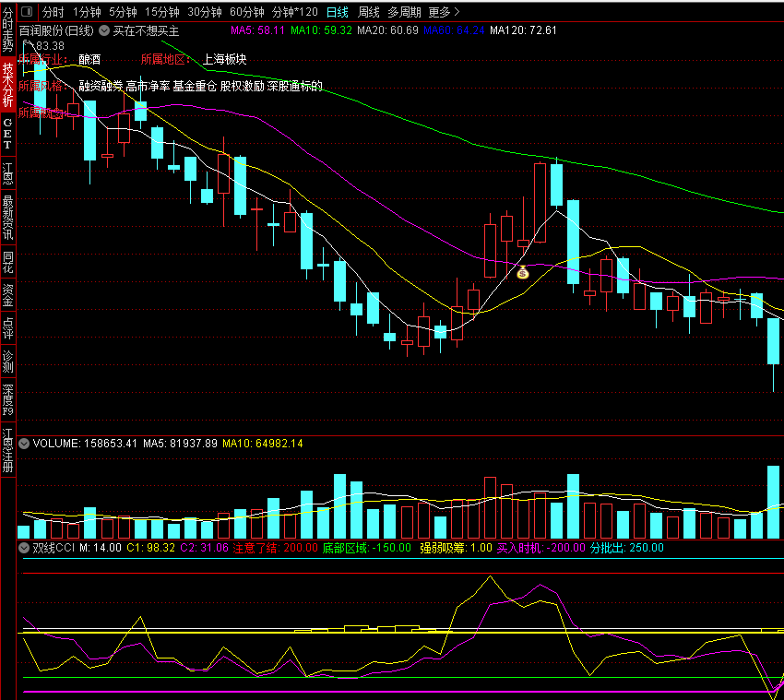Click the gold money bag marker on chart

522,272
